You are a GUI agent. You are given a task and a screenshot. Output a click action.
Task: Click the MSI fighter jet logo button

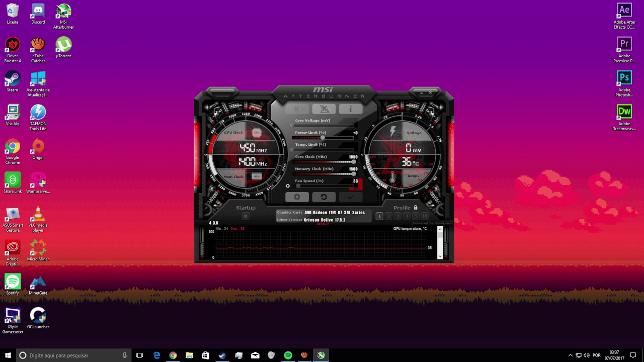pos(324,109)
